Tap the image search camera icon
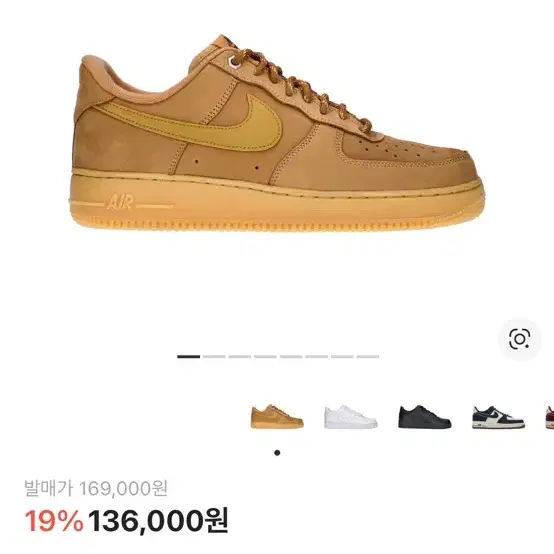 pyautogui.click(x=519, y=339)
